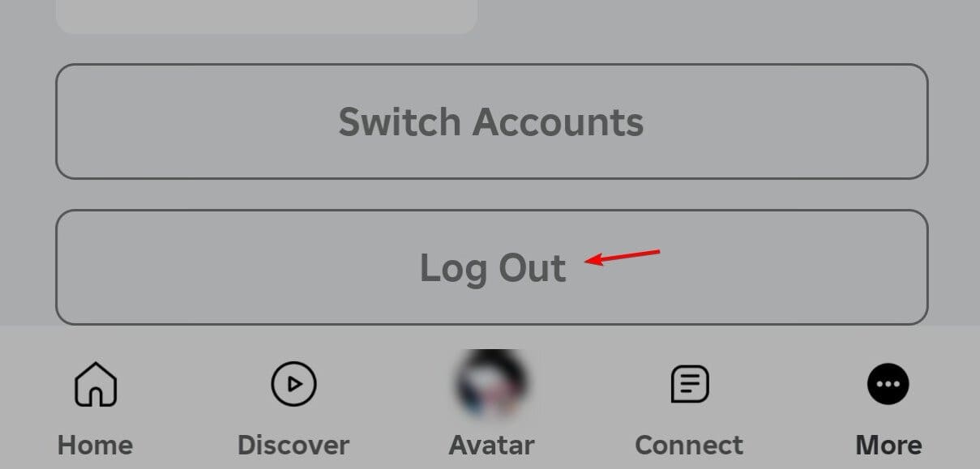
Task: Switch to Connect via its text label
Action: [x=689, y=445]
